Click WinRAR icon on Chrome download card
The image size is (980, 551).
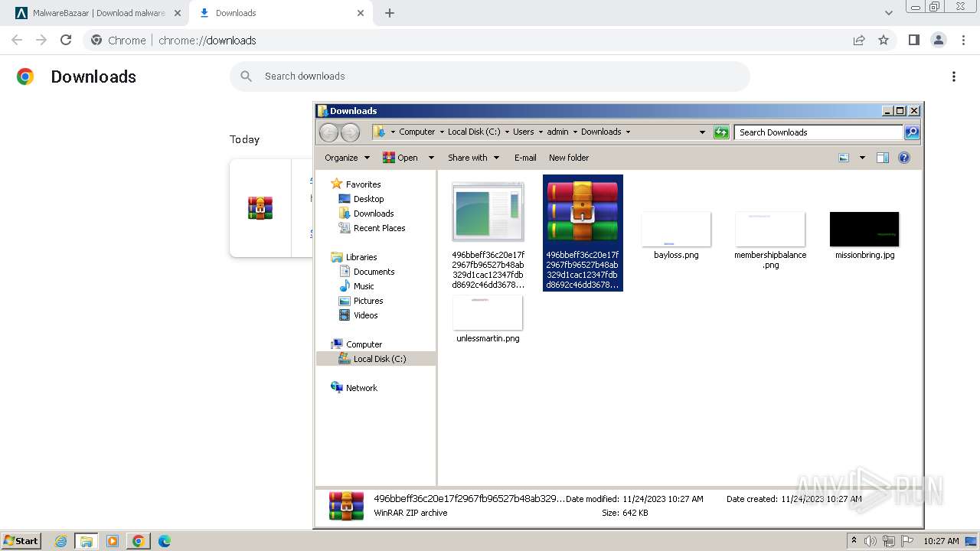(x=260, y=208)
